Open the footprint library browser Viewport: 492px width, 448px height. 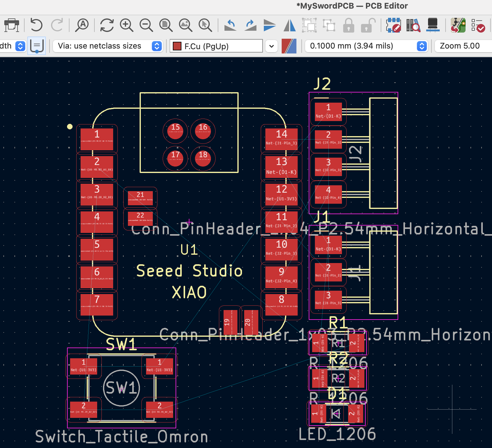click(x=413, y=25)
